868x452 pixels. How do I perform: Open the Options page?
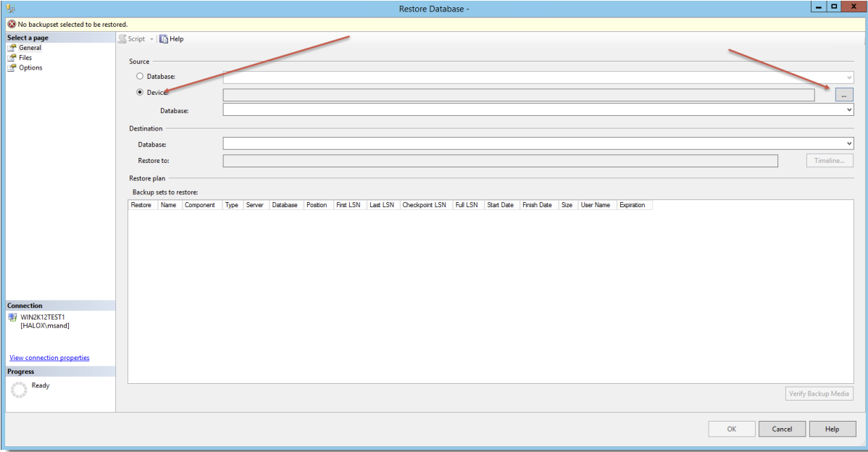(x=30, y=67)
